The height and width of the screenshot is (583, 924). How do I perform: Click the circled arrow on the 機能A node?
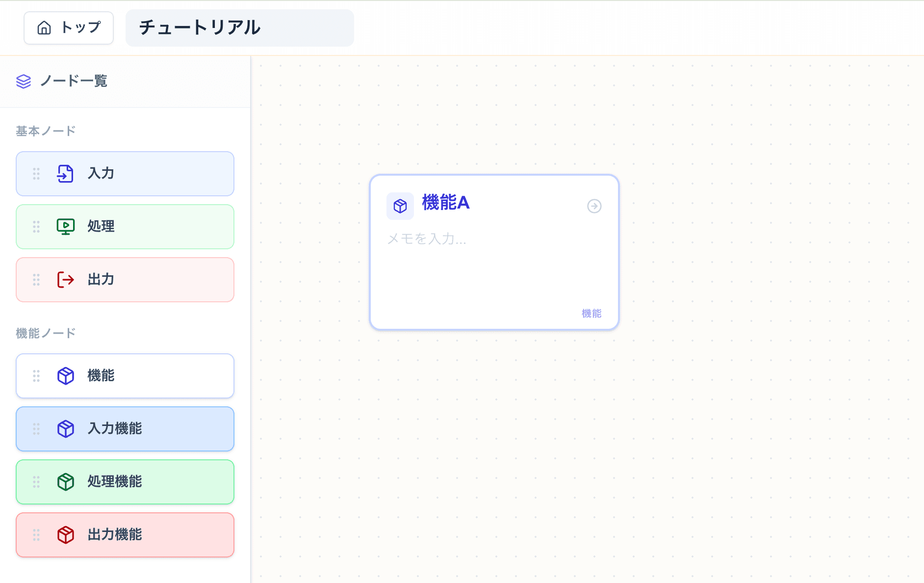[x=594, y=207]
